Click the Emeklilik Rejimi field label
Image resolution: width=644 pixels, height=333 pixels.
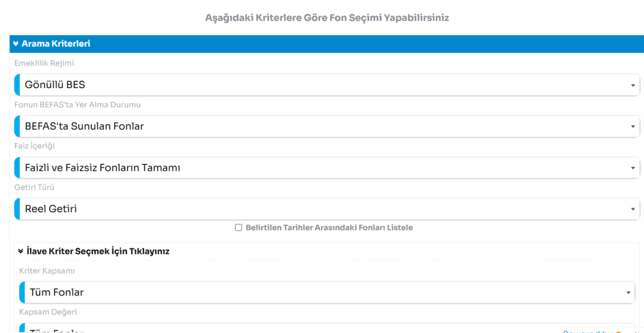click(44, 63)
